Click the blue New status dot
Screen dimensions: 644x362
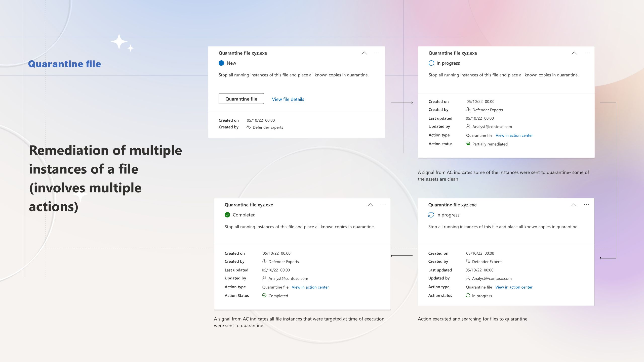click(x=221, y=63)
